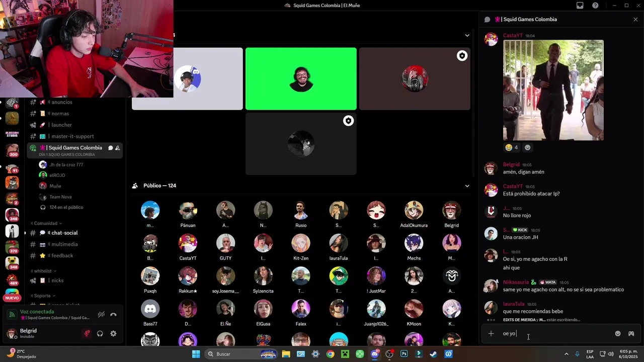Open audience member CastaYT's avatar
This screenshot has width=644, height=362.
188,243
